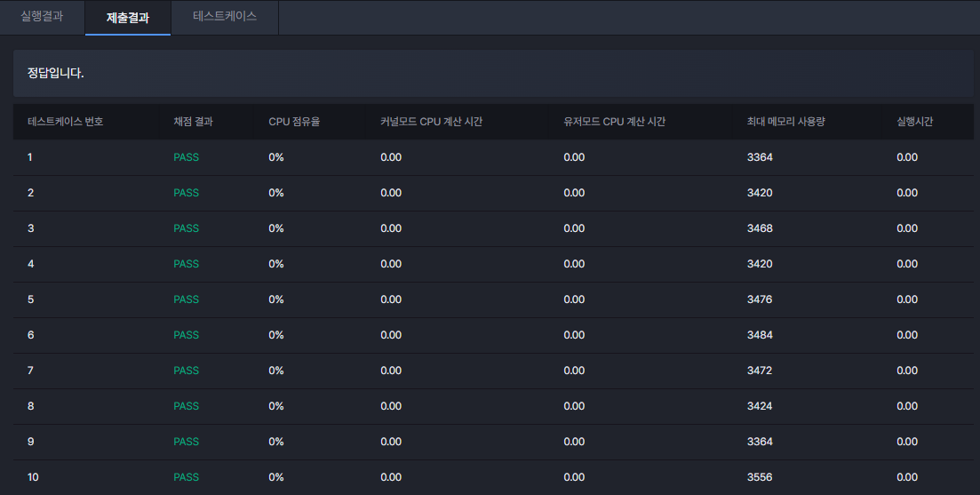Click PASS result for test case 1
Viewport: 980px width, 495px height.
187,157
